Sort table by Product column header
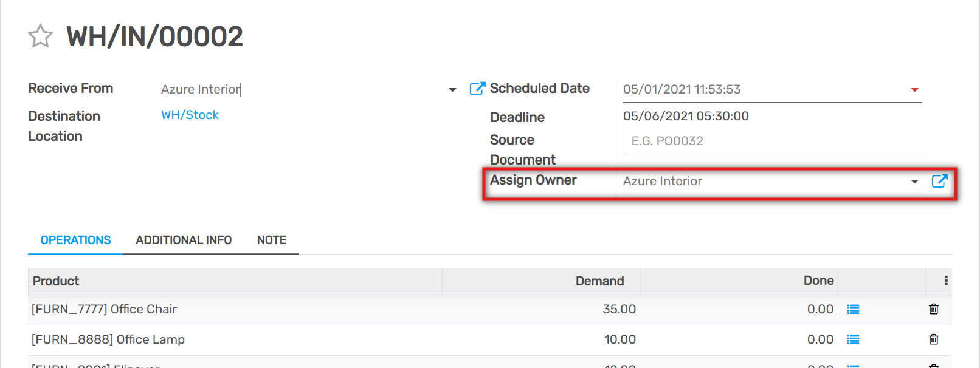980x368 pixels. coord(56,281)
